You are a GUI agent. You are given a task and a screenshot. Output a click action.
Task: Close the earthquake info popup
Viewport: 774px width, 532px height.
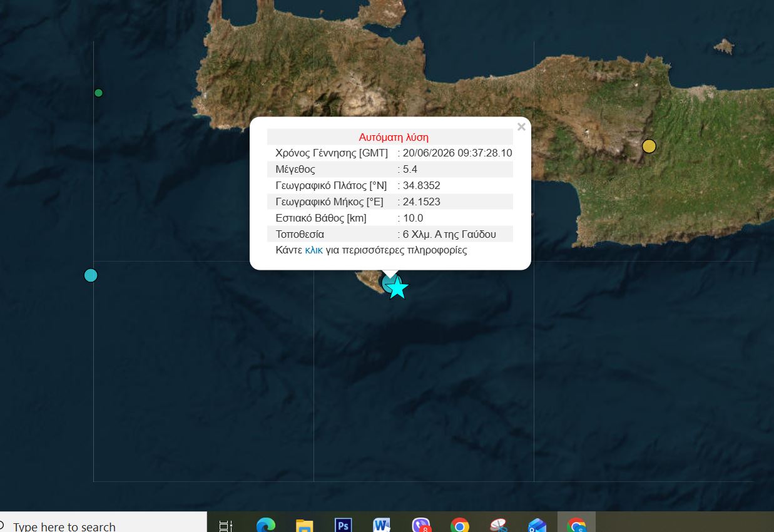[x=521, y=127]
